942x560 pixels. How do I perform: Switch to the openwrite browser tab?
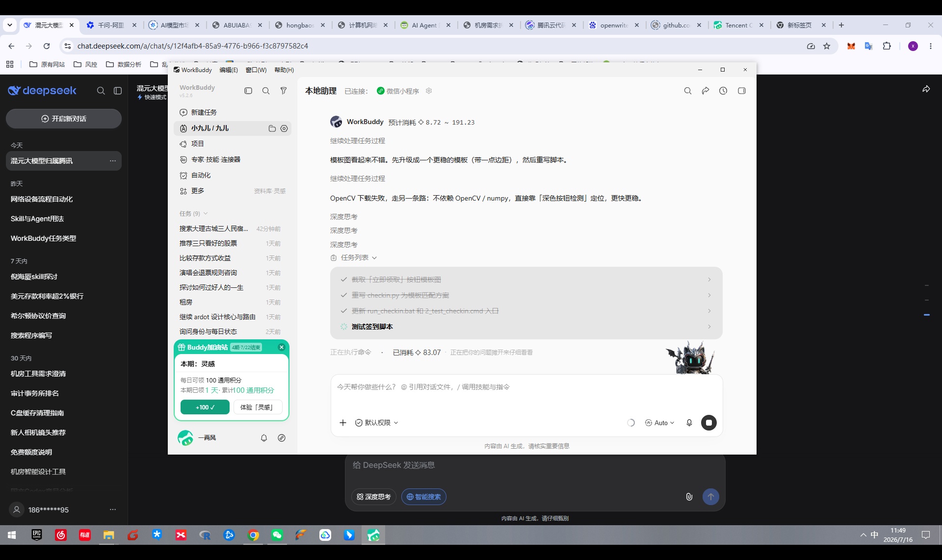pyautogui.click(x=614, y=25)
